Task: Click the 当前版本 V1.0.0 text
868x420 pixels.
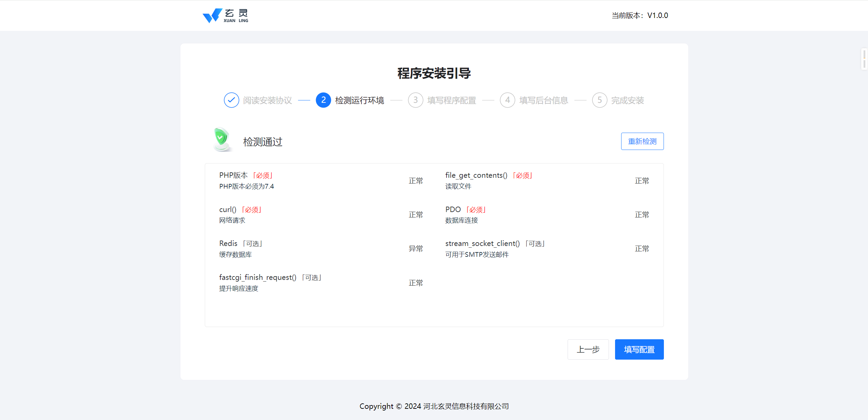Action: 639,16
